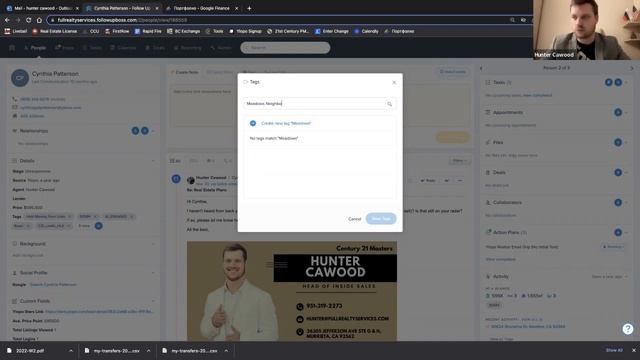Add a new appointment with plus button

[618, 112]
